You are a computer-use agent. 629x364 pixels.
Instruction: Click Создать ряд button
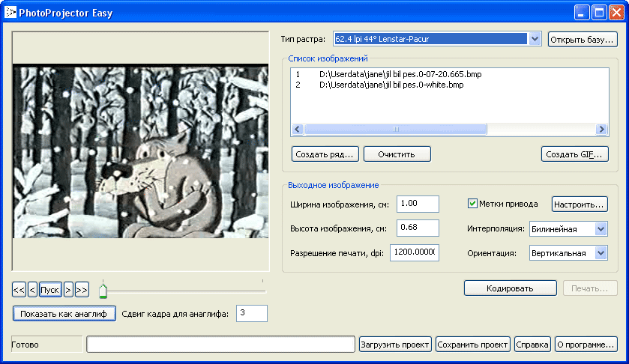point(325,154)
